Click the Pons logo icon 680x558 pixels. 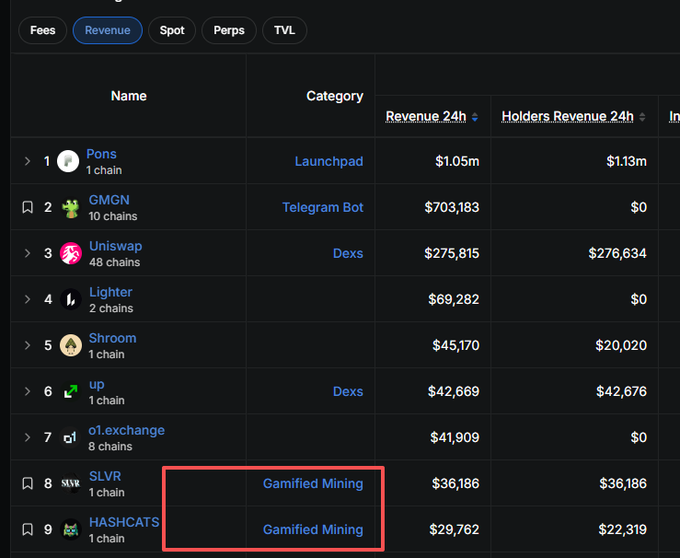(68, 161)
